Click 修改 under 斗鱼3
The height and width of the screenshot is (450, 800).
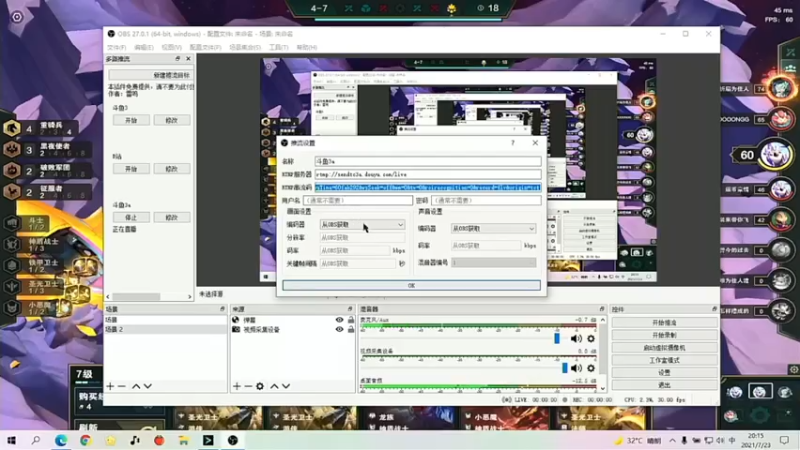171,120
